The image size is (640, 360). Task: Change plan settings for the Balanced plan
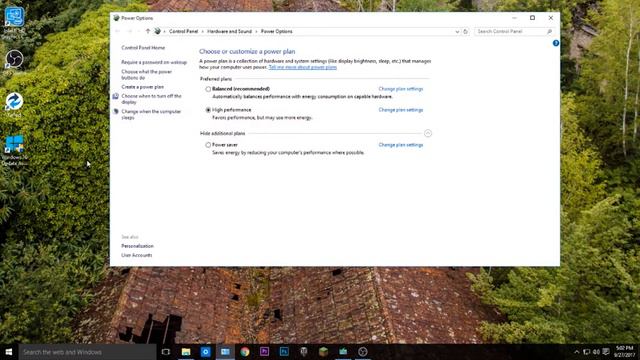coord(400,89)
